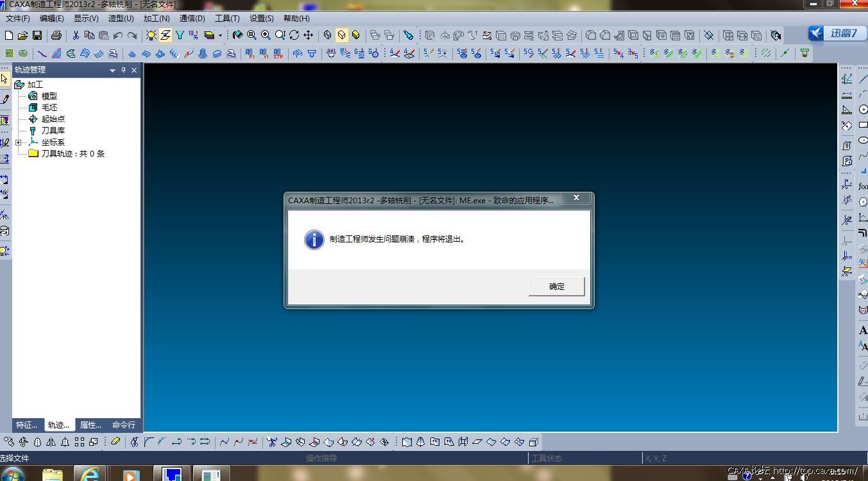Viewport: 868px width, 481px height.
Task: Click the rotate view icon
Action: click(x=294, y=35)
